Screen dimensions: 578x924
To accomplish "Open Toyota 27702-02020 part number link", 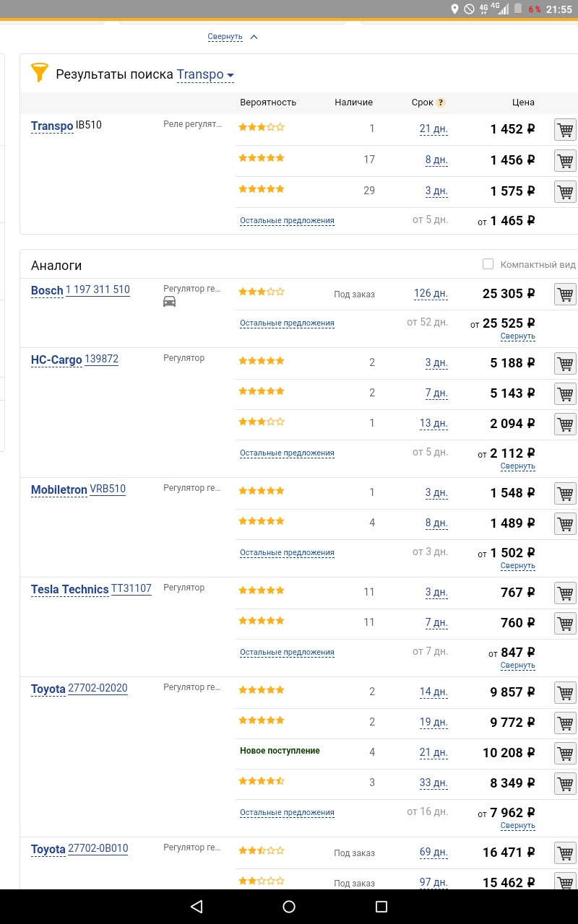I will (98, 689).
